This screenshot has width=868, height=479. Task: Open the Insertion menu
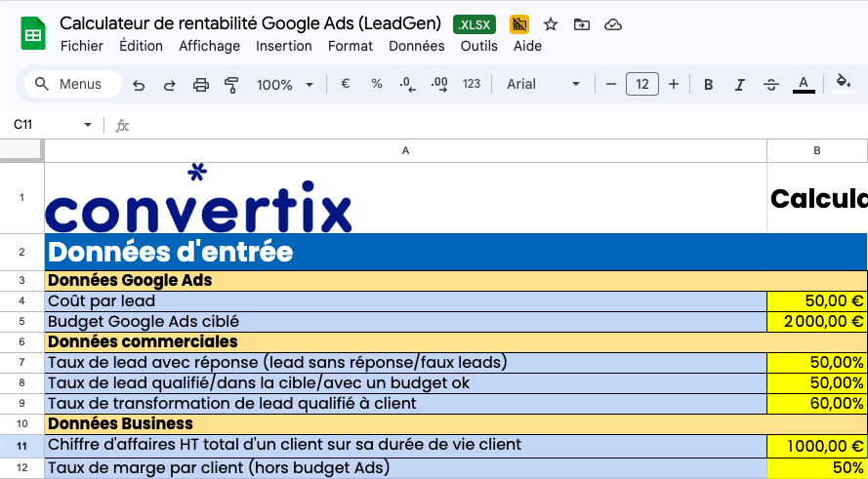click(284, 46)
